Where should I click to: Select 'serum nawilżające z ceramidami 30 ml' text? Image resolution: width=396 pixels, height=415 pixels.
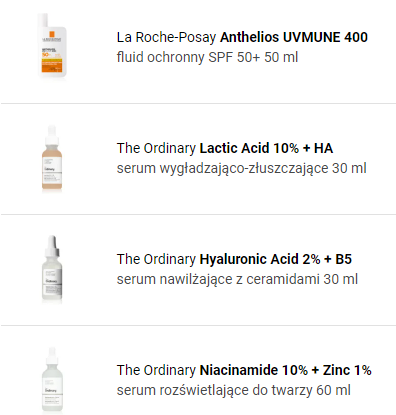tap(237, 279)
